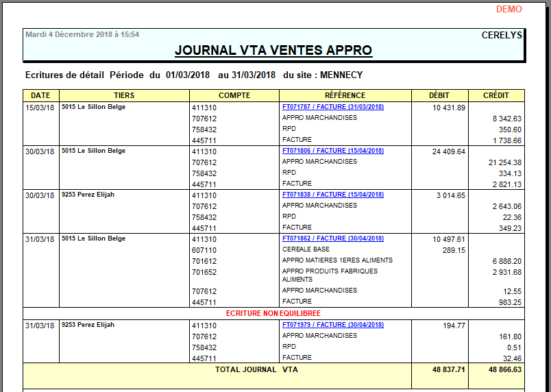This screenshot has width=551, height=392.
Task: Select the TIERS column header
Action: point(124,95)
